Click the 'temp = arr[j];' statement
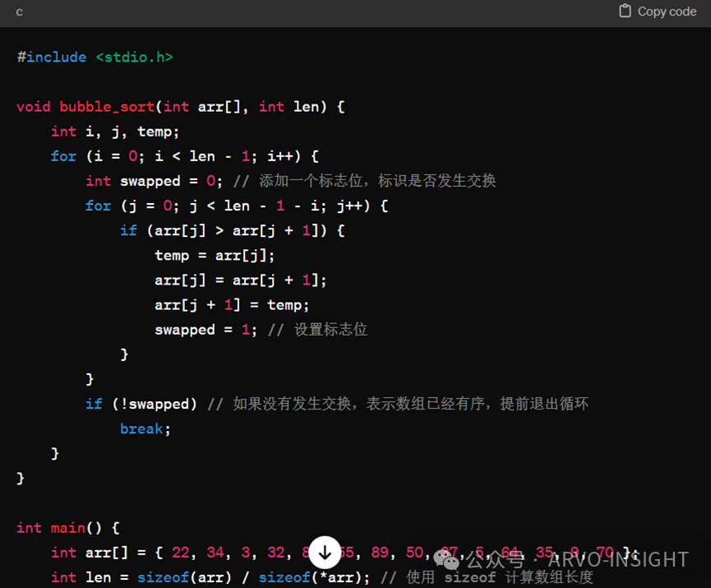The height and width of the screenshot is (588, 711). pos(215,255)
